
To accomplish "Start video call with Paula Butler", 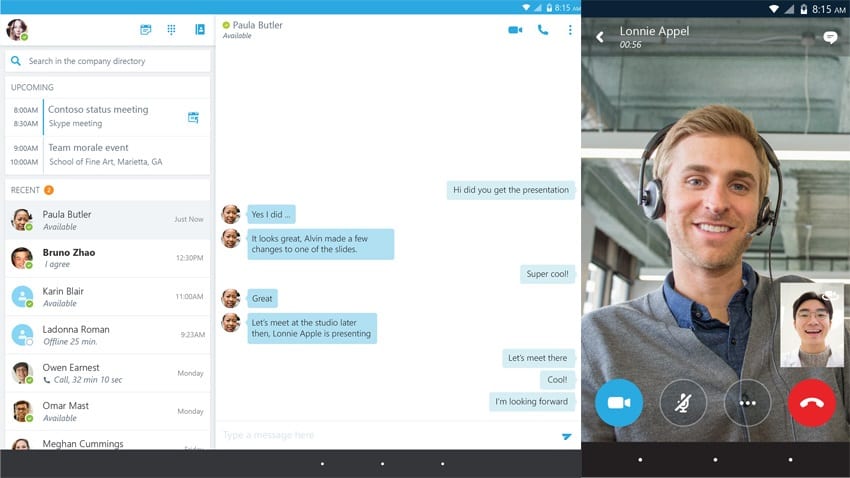I will click(515, 30).
